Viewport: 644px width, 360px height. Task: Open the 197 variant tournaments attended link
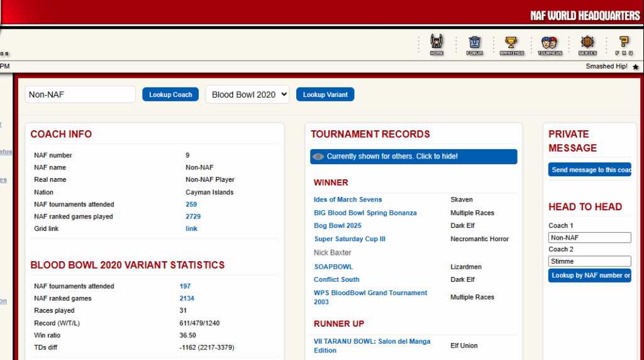(x=185, y=286)
